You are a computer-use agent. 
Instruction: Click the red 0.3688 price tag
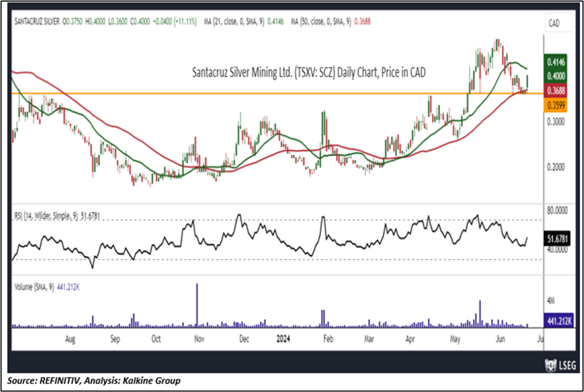point(557,90)
